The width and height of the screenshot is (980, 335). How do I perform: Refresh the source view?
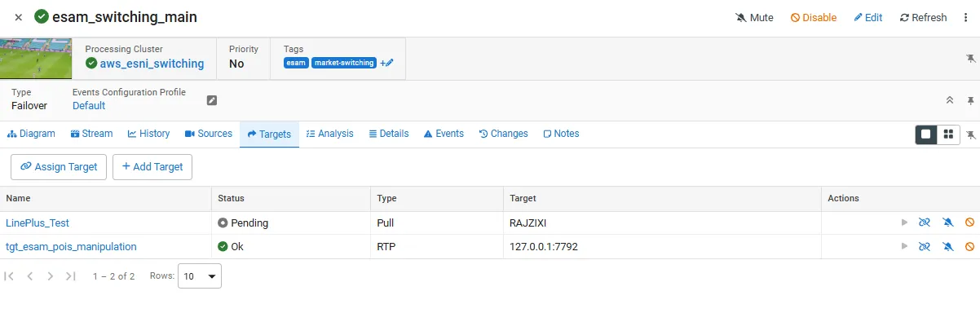pos(924,17)
